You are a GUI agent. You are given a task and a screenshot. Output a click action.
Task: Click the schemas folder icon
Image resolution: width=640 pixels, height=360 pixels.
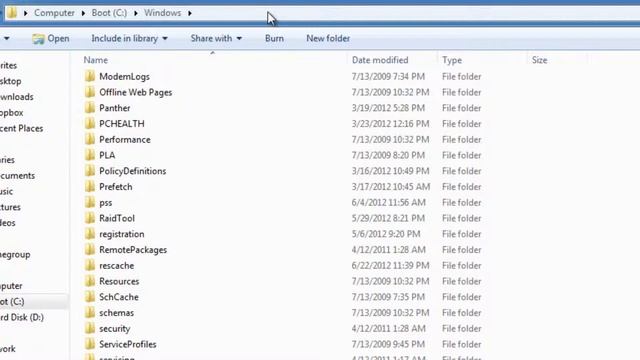[x=90, y=313]
